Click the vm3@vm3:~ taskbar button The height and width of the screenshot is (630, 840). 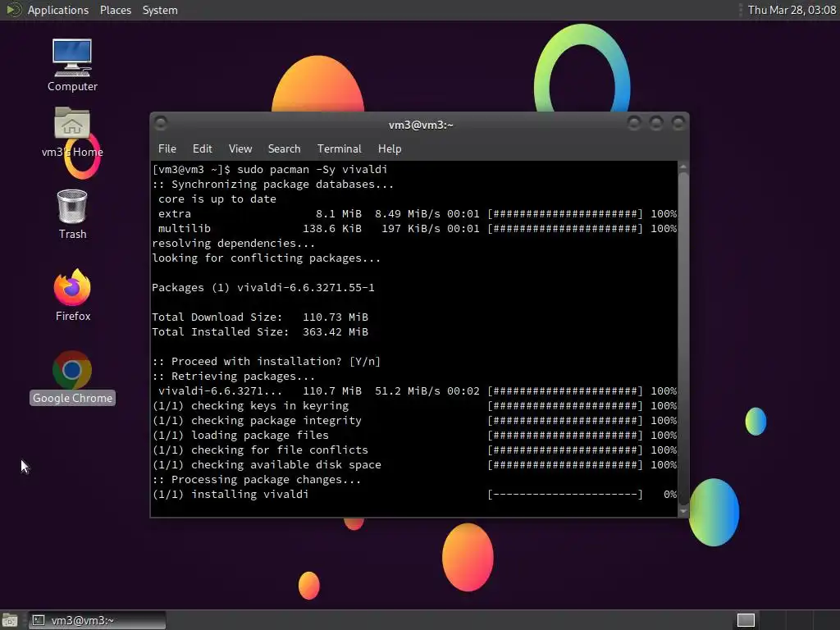97,620
